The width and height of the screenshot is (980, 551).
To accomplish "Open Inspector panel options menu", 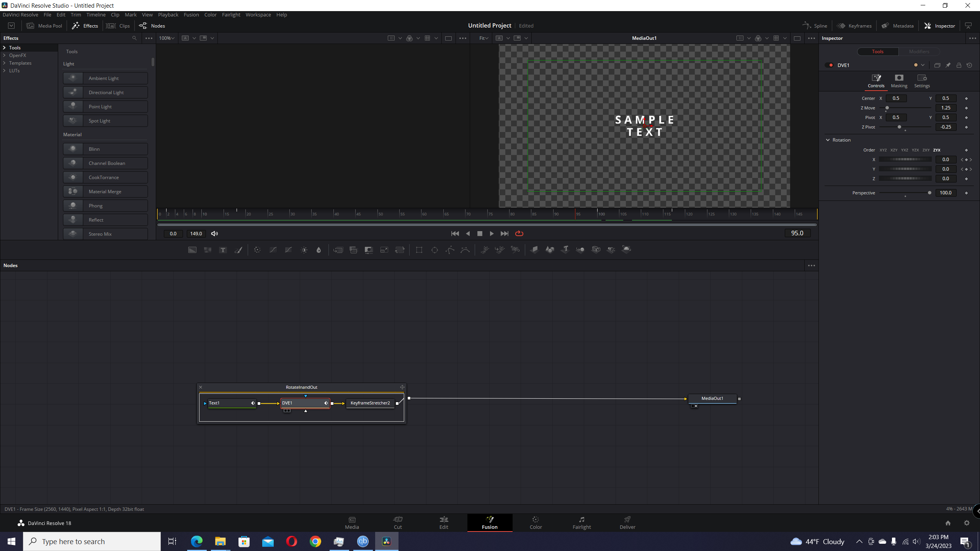I will [972, 38].
